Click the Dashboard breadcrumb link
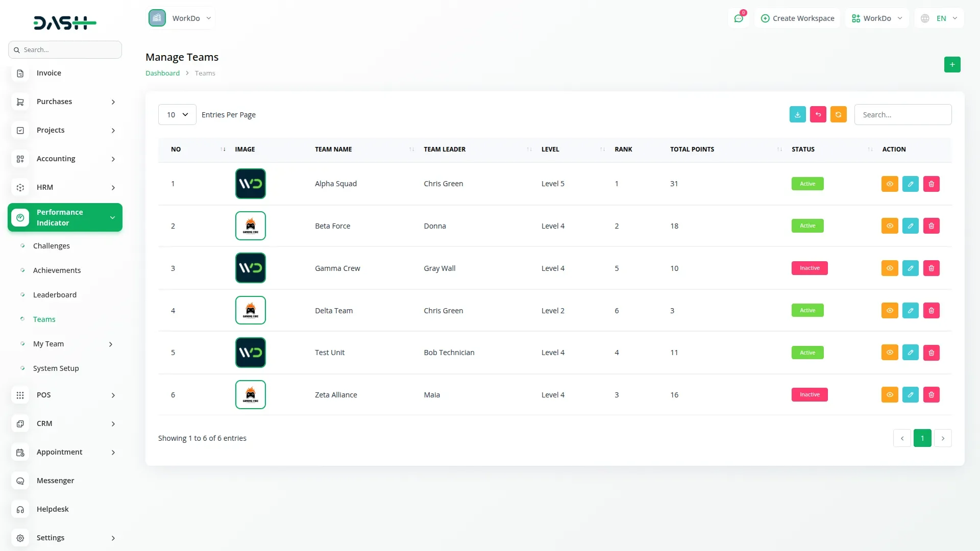Viewport: 980px width, 551px height. point(162,73)
